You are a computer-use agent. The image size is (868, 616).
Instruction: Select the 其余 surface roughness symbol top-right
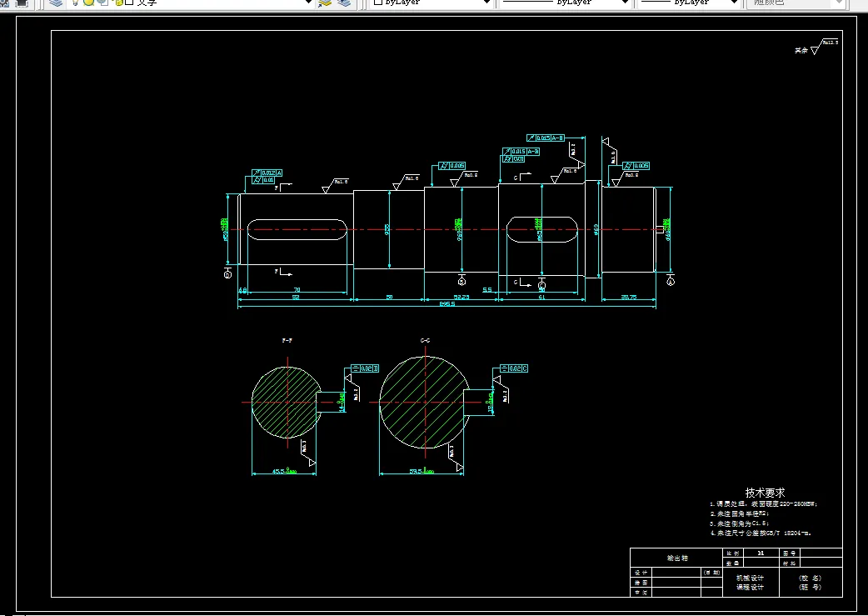(x=816, y=48)
